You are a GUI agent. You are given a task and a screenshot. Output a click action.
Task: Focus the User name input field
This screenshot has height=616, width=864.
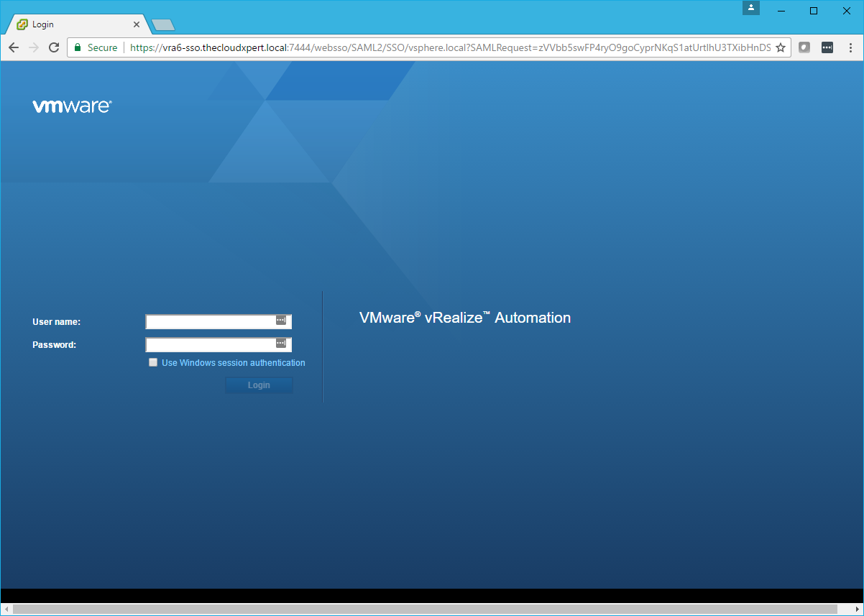pyautogui.click(x=210, y=321)
